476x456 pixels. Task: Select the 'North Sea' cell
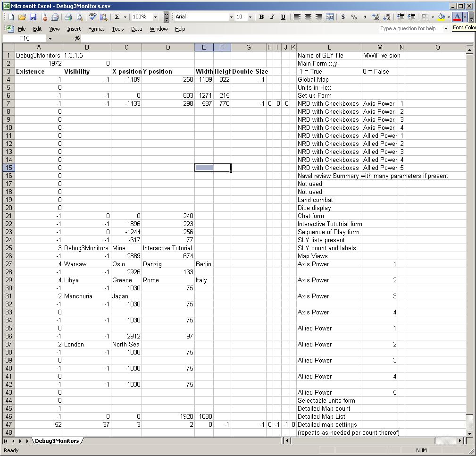[126, 344]
